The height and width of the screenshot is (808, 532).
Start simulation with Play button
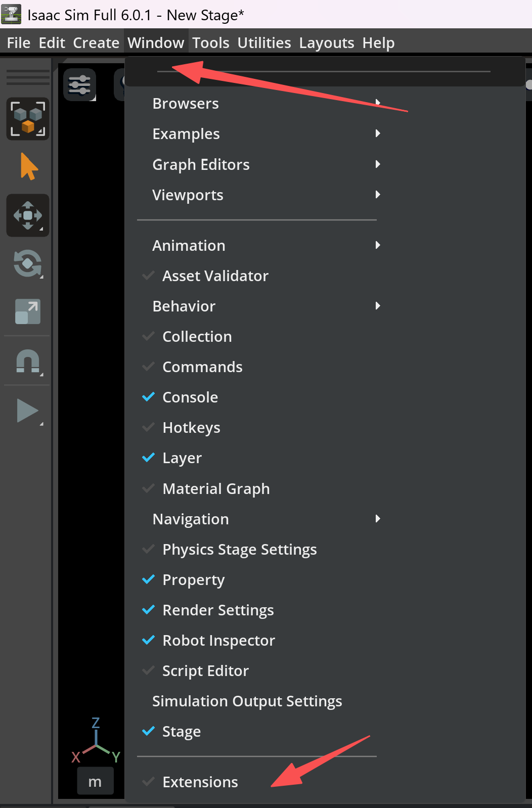pos(28,411)
